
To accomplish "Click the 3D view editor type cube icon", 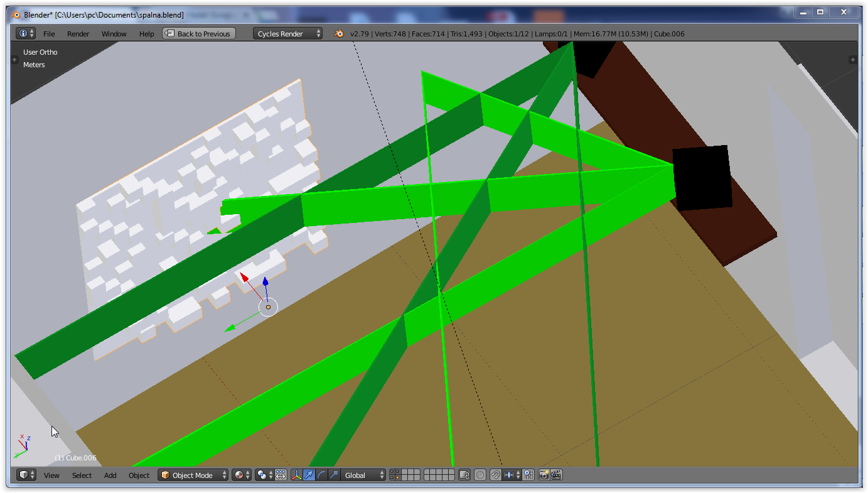I will pos(26,475).
